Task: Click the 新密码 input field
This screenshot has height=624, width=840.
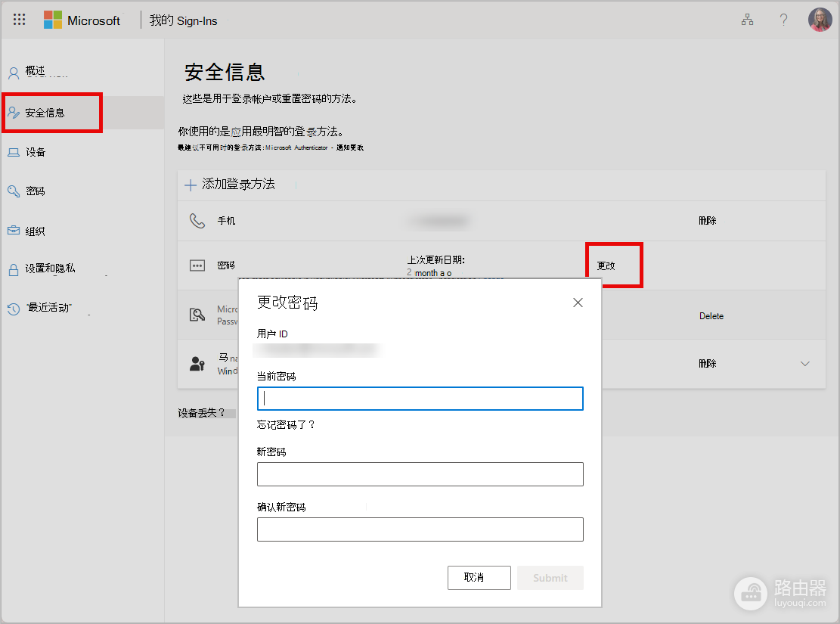Action: tap(420, 474)
